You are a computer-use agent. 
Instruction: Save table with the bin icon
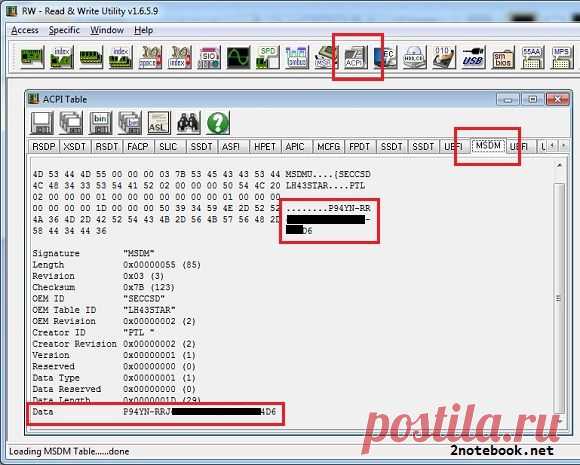click(x=100, y=123)
